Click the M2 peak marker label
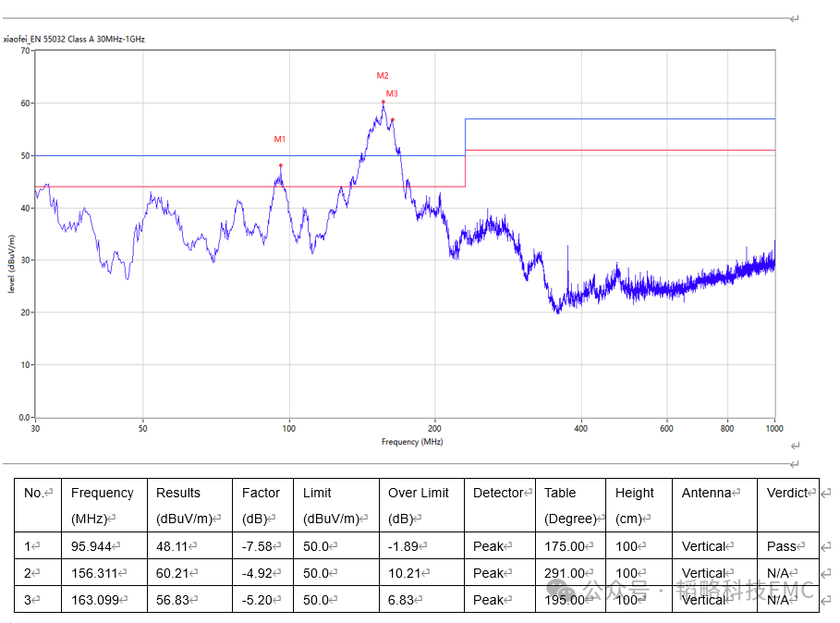Screen dimensions: 840x623 pos(383,76)
